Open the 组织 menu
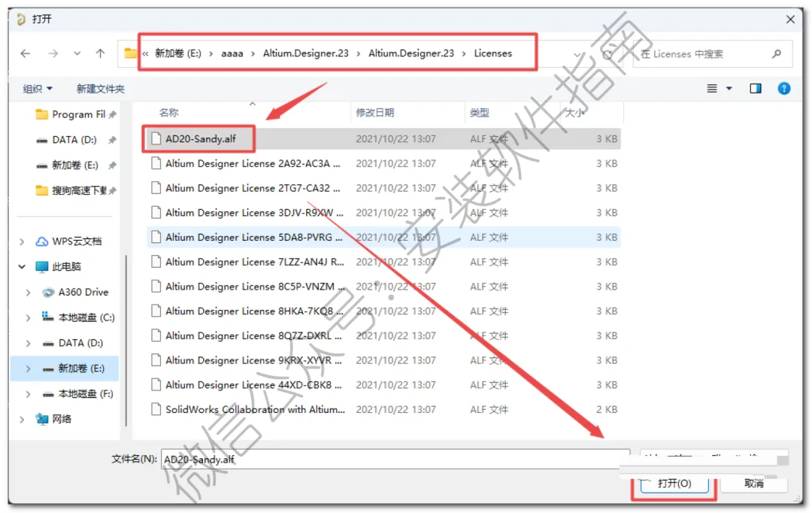The width and height of the screenshot is (812, 513). [38, 89]
